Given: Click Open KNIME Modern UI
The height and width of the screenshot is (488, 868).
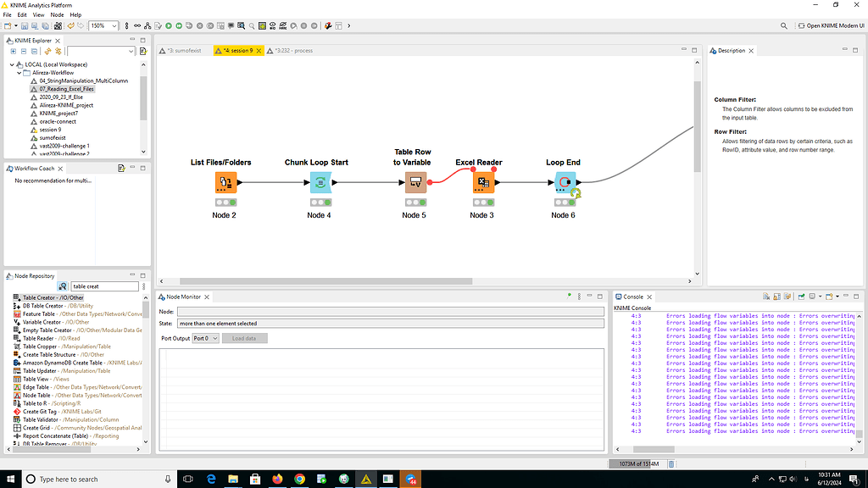Looking at the screenshot, I should 834,25.
